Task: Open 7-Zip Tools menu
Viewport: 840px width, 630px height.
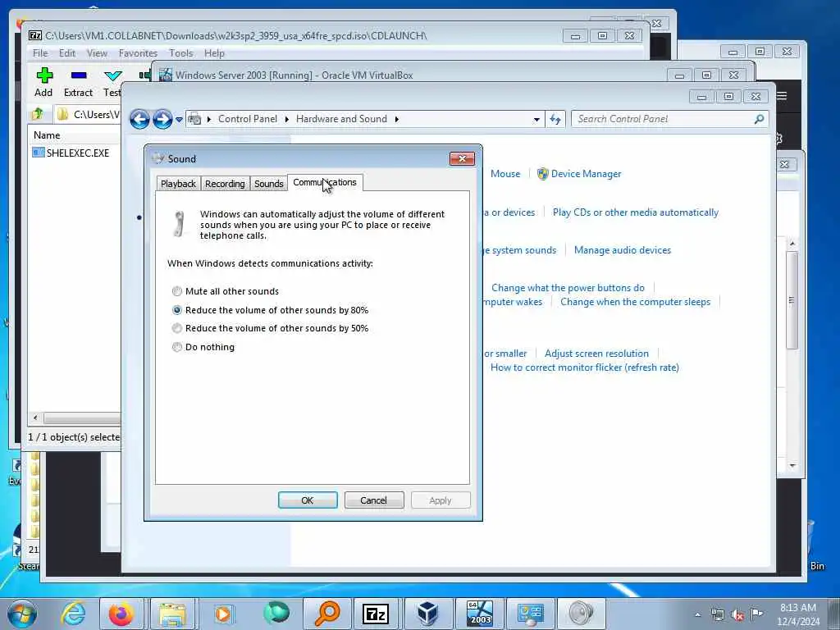Action: pos(181,53)
